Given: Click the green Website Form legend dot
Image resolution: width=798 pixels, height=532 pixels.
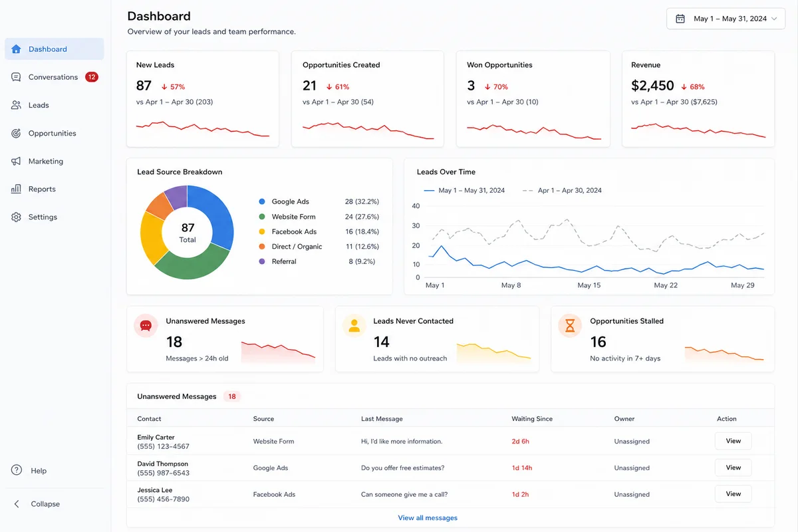Looking at the screenshot, I should click(262, 217).
